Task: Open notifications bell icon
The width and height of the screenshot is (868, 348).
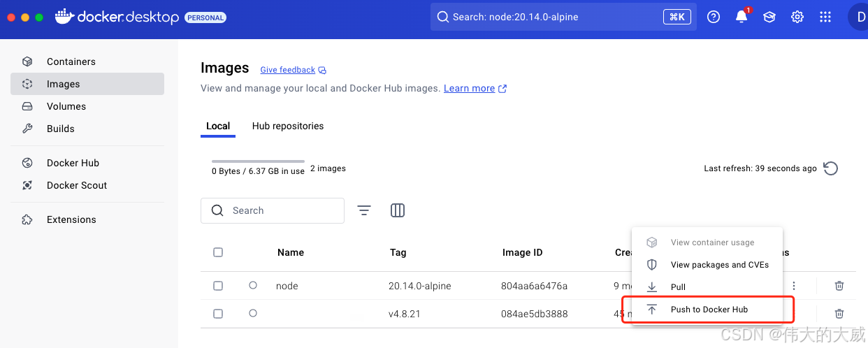Action: 742,17
